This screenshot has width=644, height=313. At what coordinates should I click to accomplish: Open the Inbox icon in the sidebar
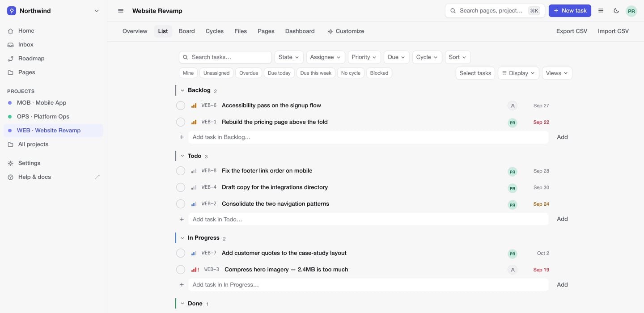11,45
